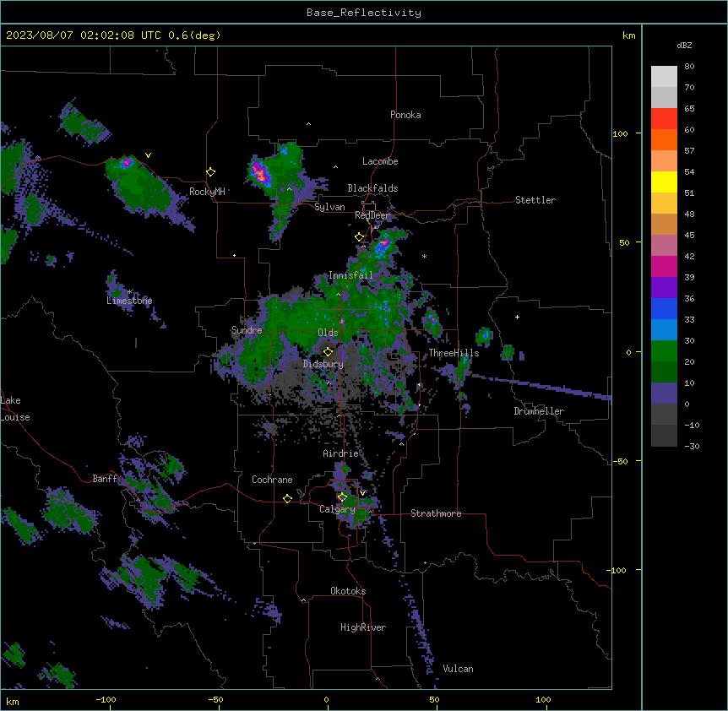Select the Sylvan label
The width and height of the screenshot is (728, 711).
(329, 207)
